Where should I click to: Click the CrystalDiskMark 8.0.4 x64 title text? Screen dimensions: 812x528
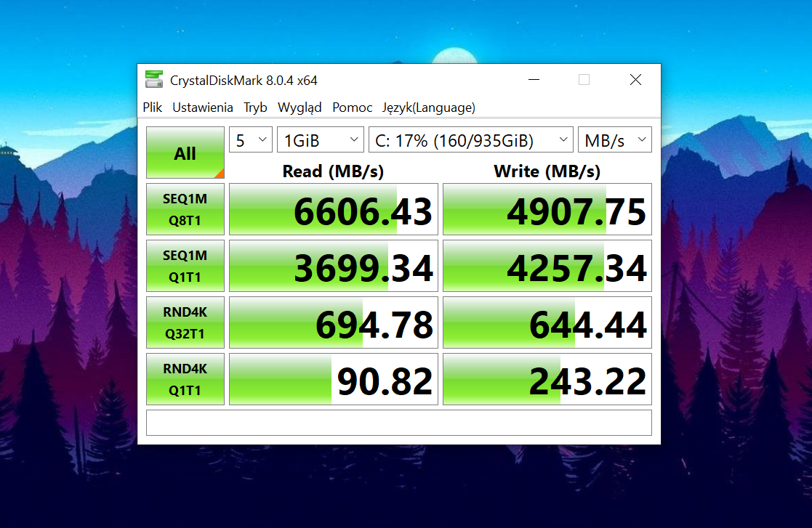244,80
